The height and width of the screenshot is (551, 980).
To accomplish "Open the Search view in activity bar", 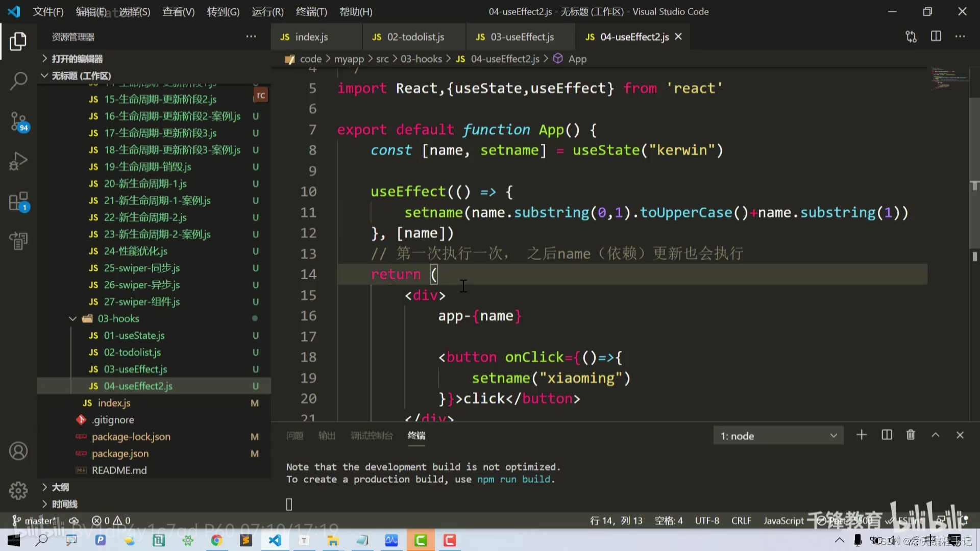I will [18, 81].
